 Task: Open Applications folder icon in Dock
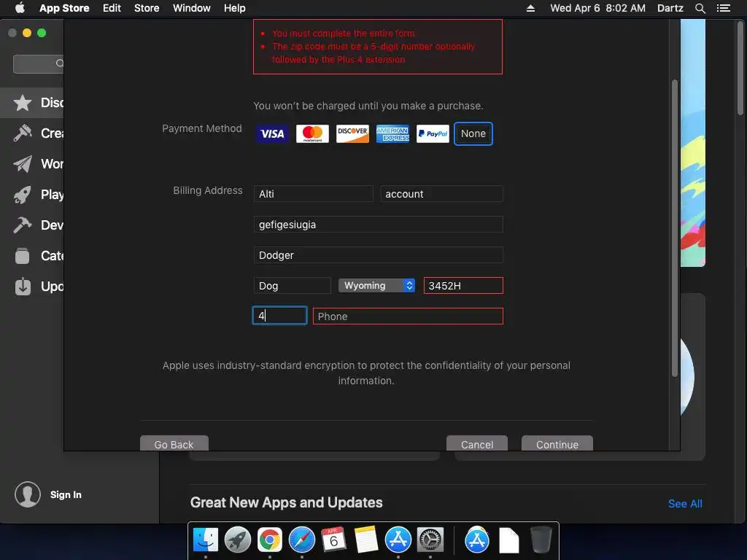(477, 540)
